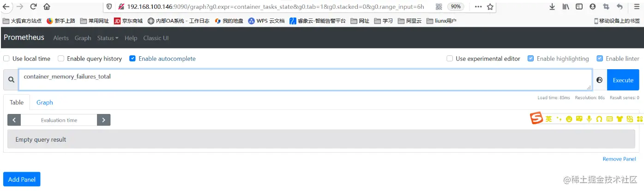Toggle the sidebar view icon
Image resolution: width=644 pixels, height=191 pixels.
pos(579,6)
